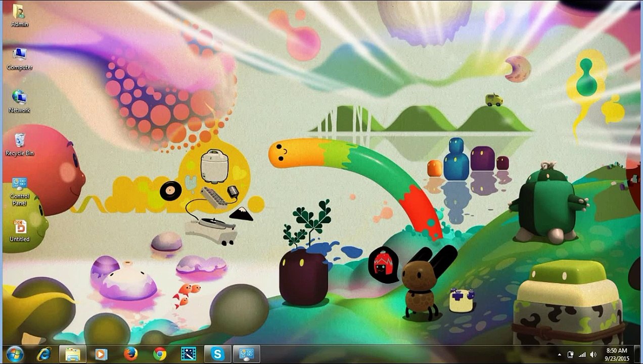
Task: Open the Windows Start menu
Action: pyautogui.click(x=15, y=354)
